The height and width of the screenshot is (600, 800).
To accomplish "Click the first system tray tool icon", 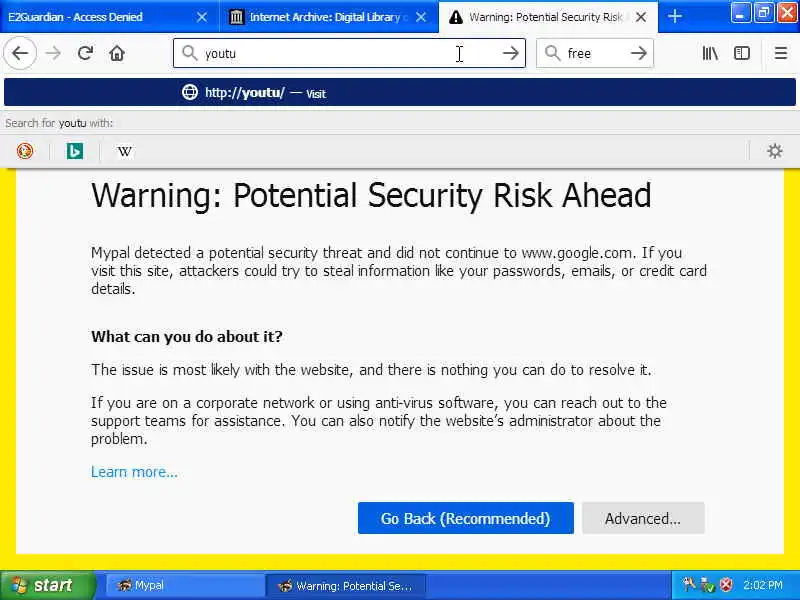I will coord(689,585).
